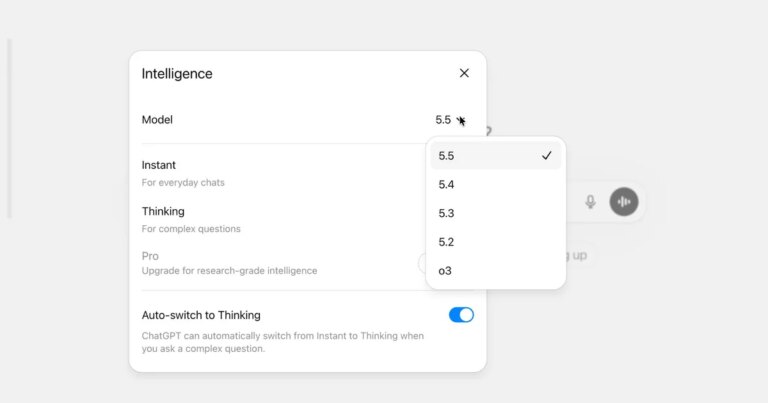Pick model 5.3 from the list
The height and width of the screenshot is (403, 768).
496,213
